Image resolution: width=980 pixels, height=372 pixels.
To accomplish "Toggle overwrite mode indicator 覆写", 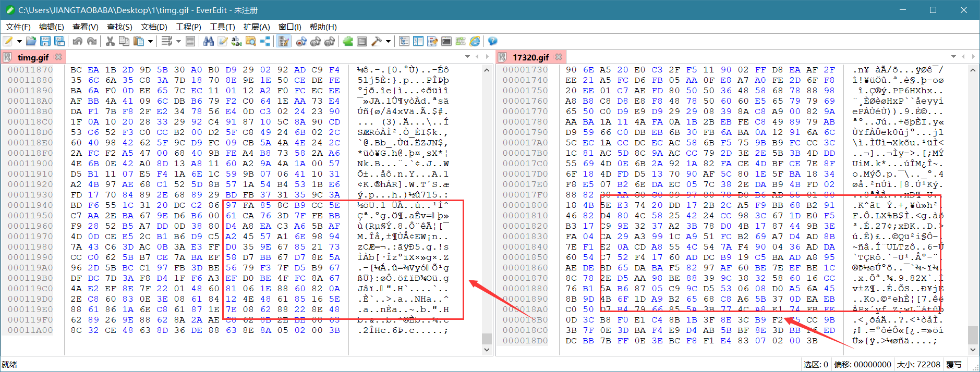I will (954, 365).
